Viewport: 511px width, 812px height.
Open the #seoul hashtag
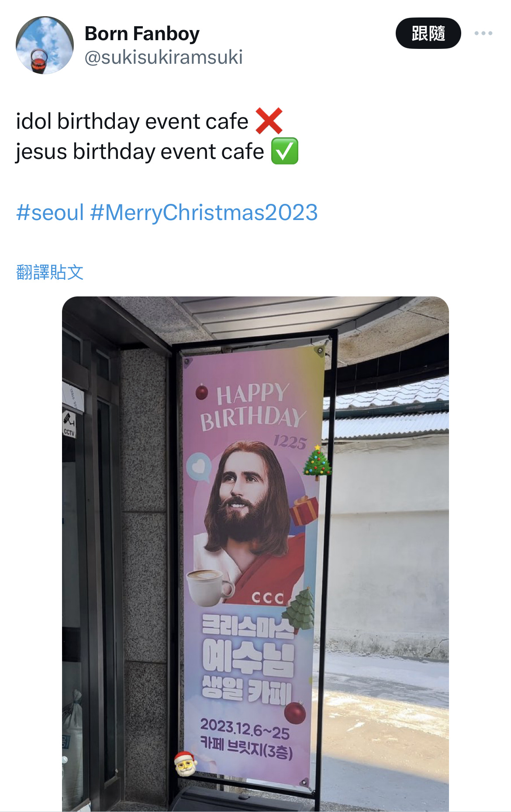[50, 213]
